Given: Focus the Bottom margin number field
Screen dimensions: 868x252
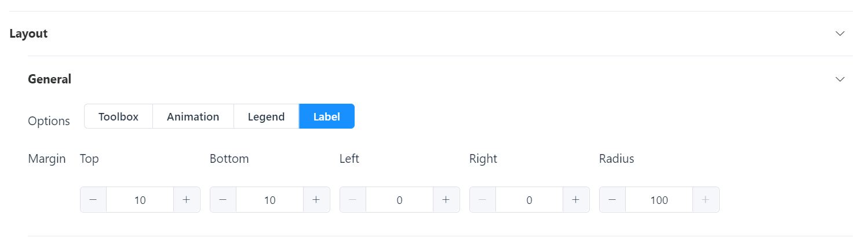Looking at the screenshot, I should point(269,200).
